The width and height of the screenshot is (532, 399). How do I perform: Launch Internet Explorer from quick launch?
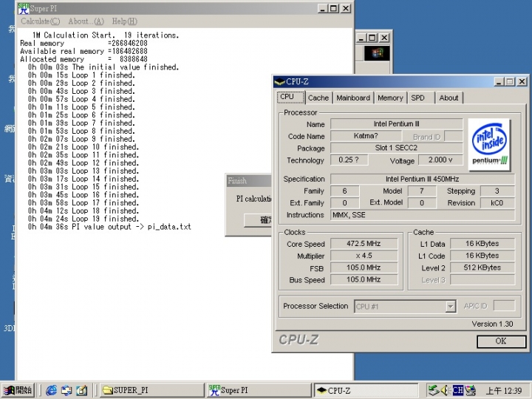[x=51, y=391]
